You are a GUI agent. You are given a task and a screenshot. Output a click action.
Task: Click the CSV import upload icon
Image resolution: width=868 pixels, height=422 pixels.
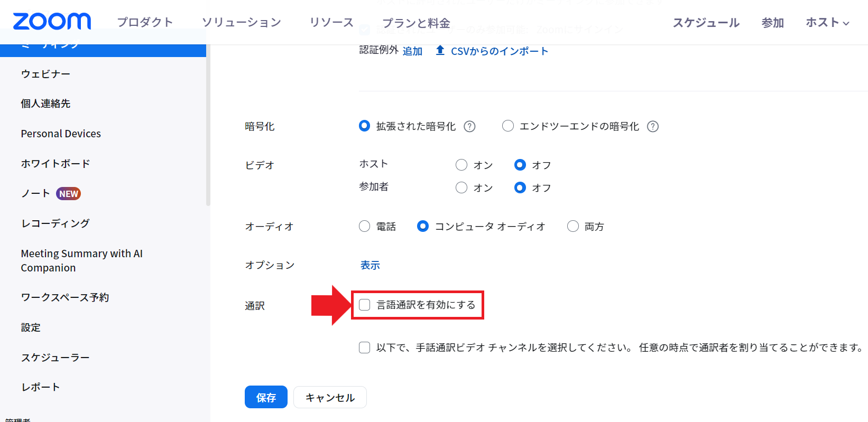pyautogui.click(x=440, y=50)
